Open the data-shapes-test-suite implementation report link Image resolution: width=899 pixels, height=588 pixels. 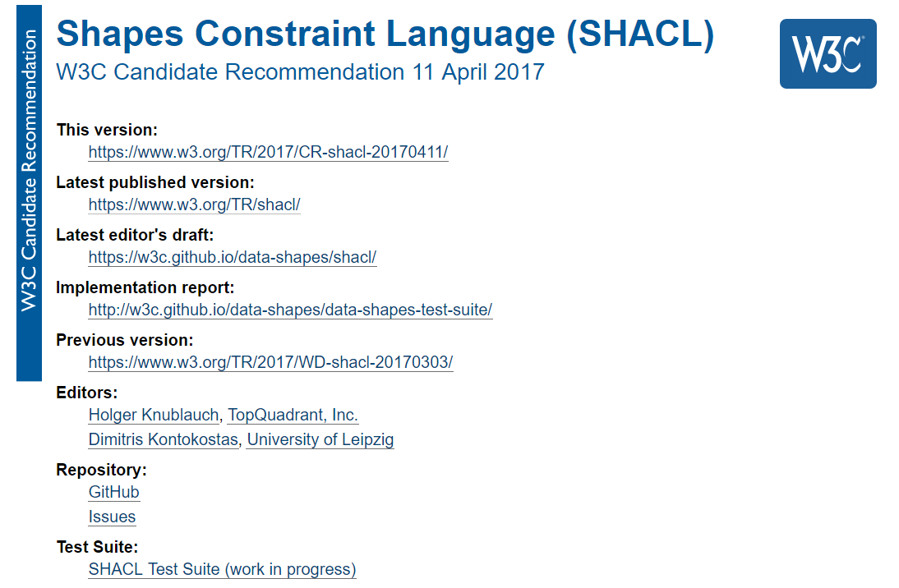click(x=290, y=310)
